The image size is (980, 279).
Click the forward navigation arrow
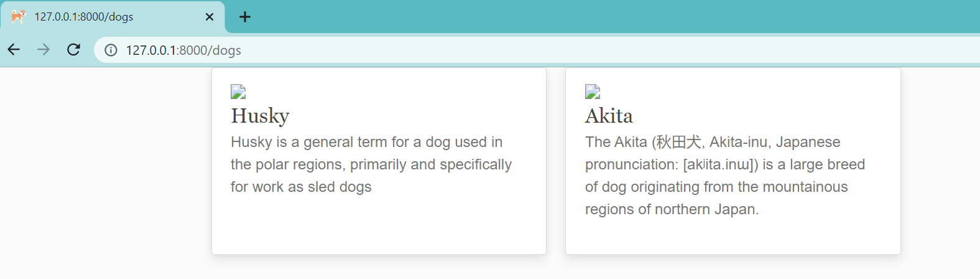point(44,50)
